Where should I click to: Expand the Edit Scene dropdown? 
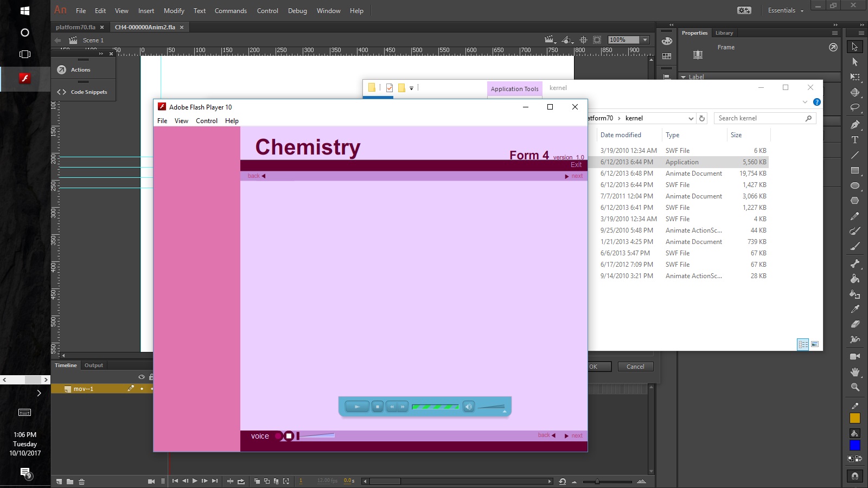tap(550, 40)
